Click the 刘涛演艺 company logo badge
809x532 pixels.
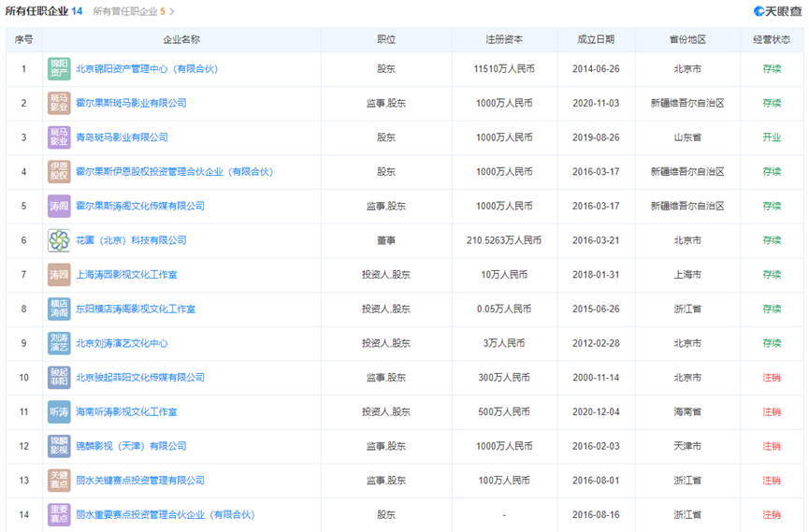[x=59, y=343]
